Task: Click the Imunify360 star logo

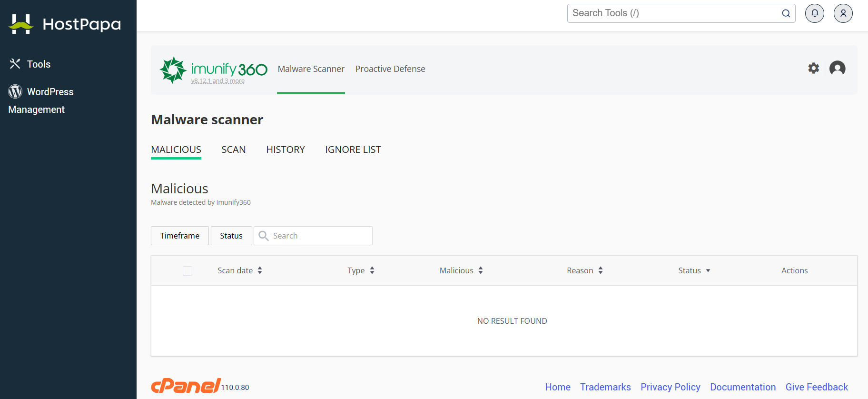Action: point(173,70)
